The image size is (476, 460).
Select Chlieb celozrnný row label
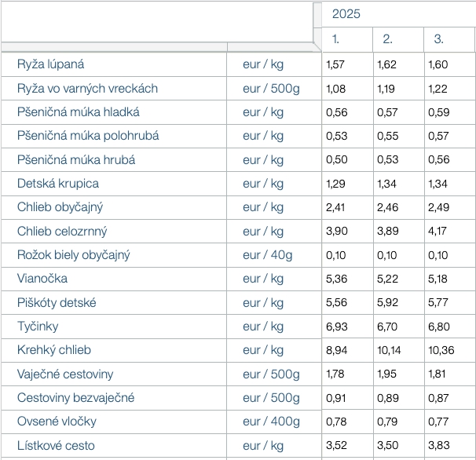tap(62, 232)
